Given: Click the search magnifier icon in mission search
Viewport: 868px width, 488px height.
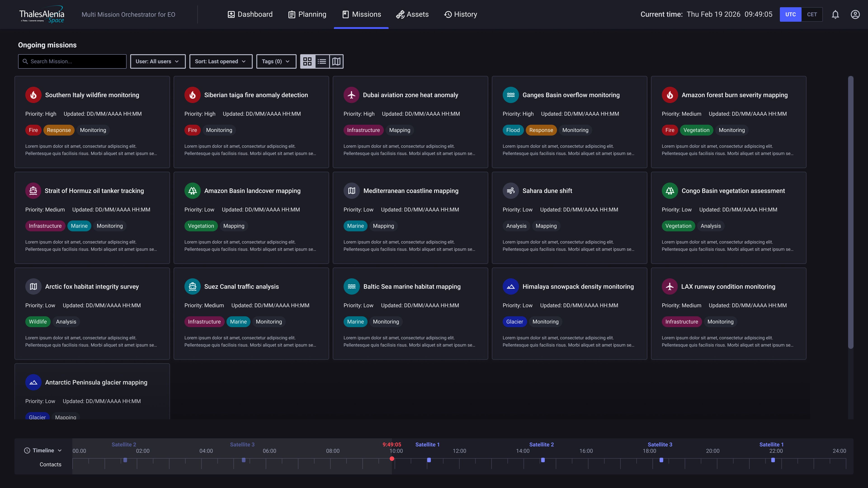Looking at the screenshot, I should [x=25, y=61].
